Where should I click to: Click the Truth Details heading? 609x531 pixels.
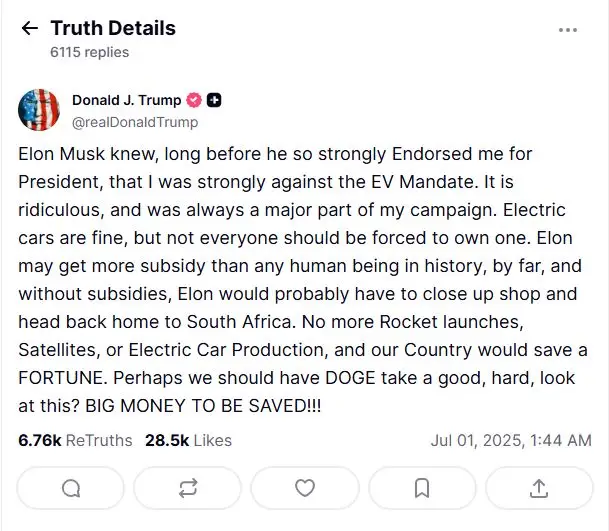pyautogui.click(x=113, y=28)
